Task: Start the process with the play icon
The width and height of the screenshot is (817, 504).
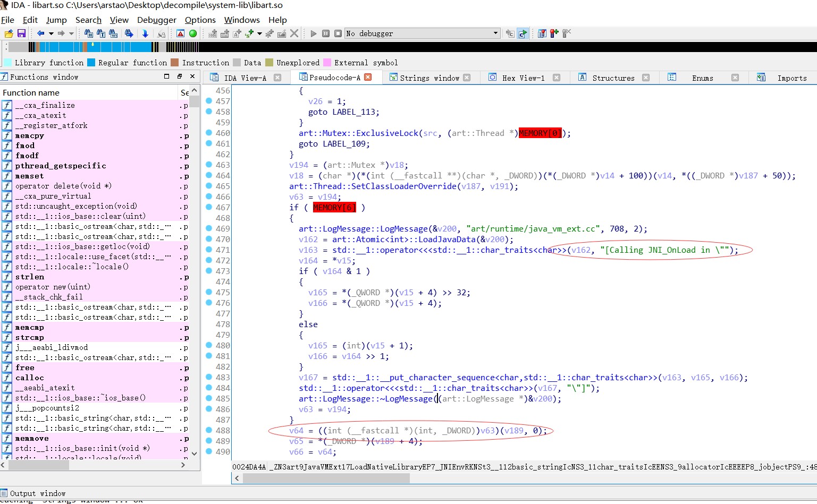Action: point(314,33)
